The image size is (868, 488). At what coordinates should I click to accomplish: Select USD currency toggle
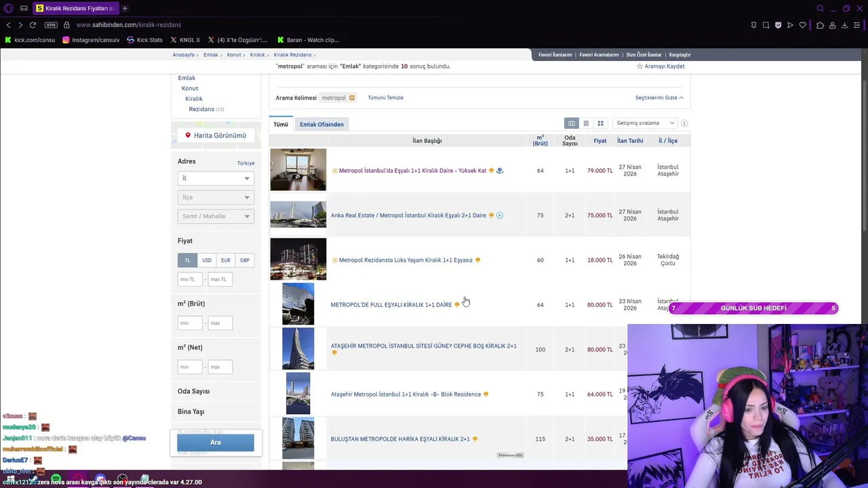[207, 260]
